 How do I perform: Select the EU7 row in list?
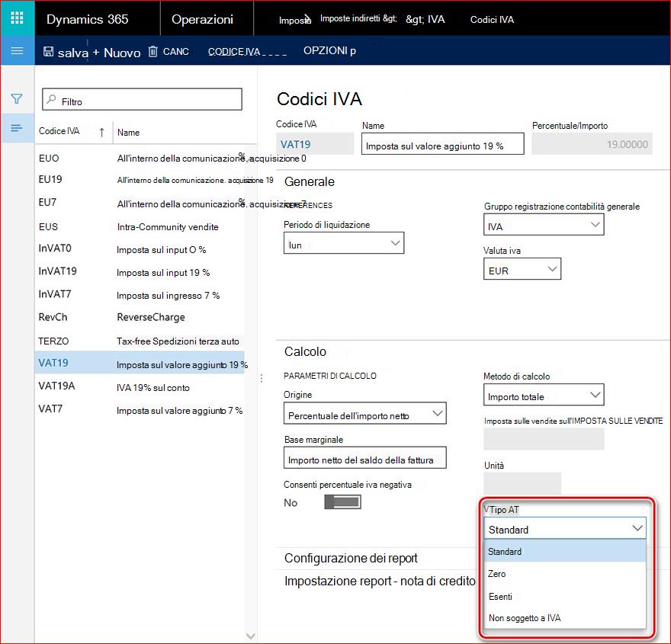[140, 203]
